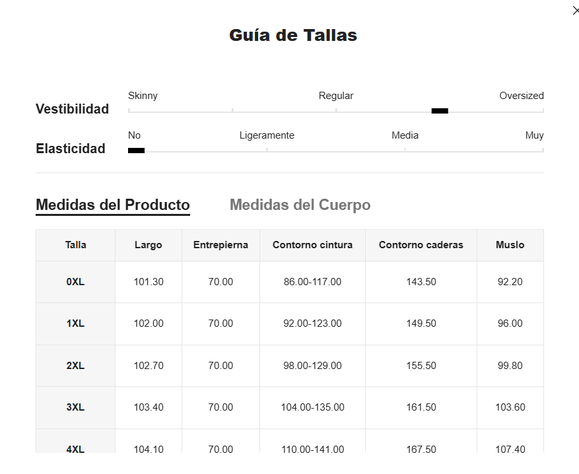579x474 pixels.
Task: Click the Oversized label on fit scale
Action: click(521, 96)
